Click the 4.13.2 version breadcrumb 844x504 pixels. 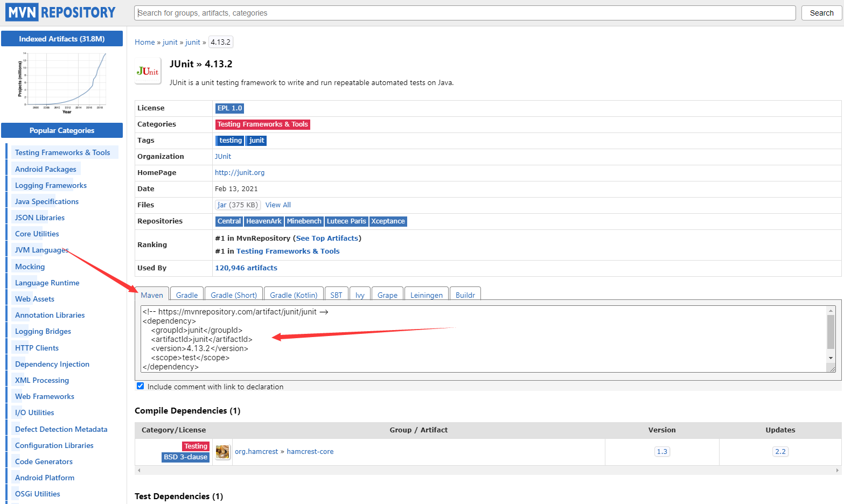(x=220, y=42)
